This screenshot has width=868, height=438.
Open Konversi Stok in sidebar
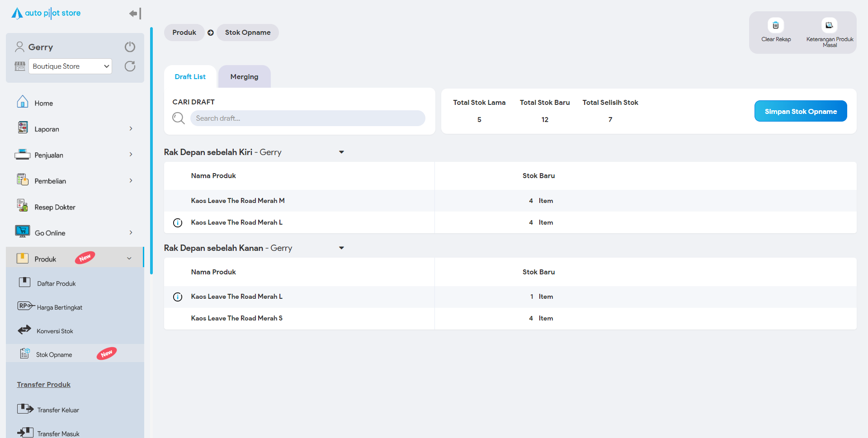tap(55, 331)
